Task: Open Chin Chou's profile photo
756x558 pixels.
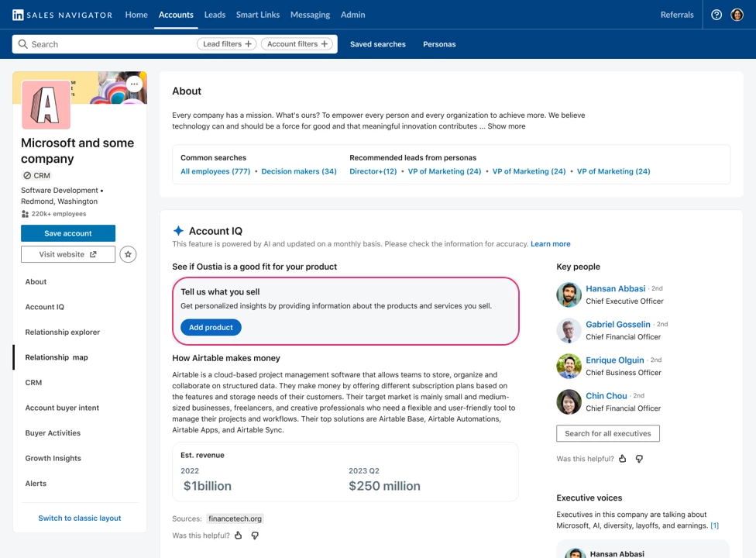Action: tap(569, 401)
